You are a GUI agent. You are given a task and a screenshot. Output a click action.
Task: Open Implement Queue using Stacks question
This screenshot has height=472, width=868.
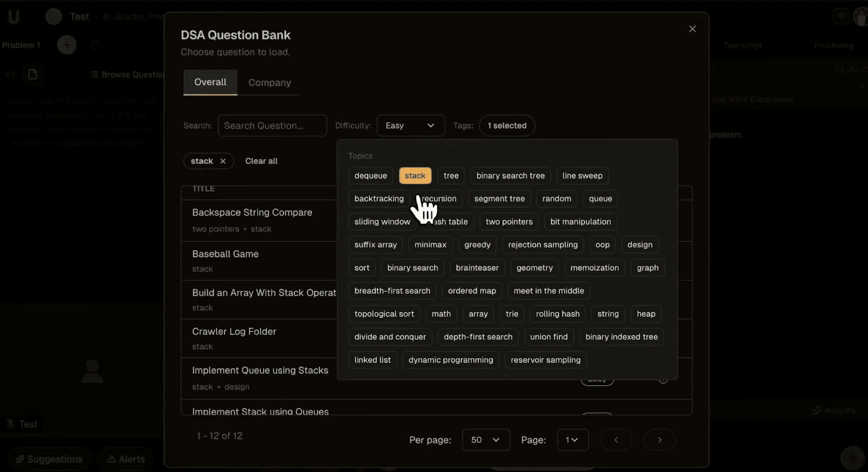click(x=260, y=371)
